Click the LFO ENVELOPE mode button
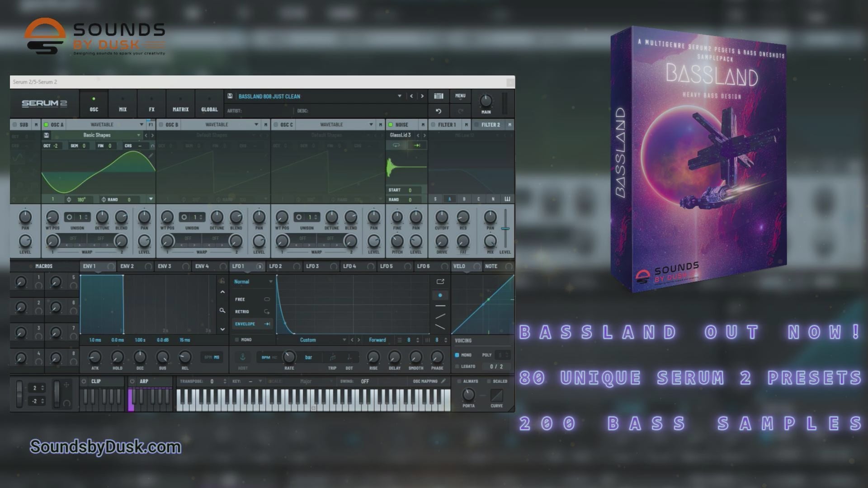Image resolution: width=868 pixels, height=488 pixels. pos(252,324)
